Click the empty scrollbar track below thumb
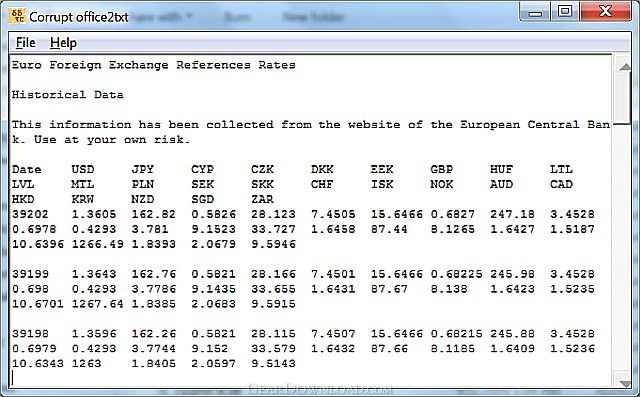 point(624,249)
